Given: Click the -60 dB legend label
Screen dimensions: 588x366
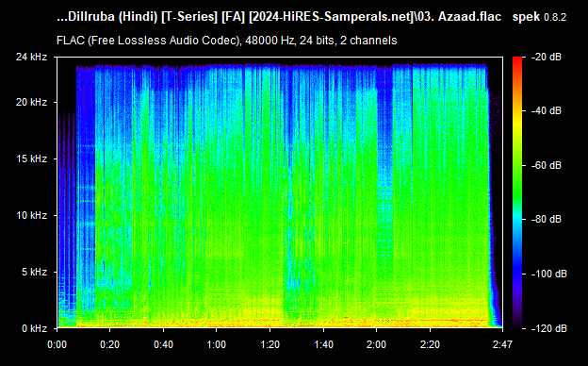Looking at the screenshot, I should [x=547, y=165].
